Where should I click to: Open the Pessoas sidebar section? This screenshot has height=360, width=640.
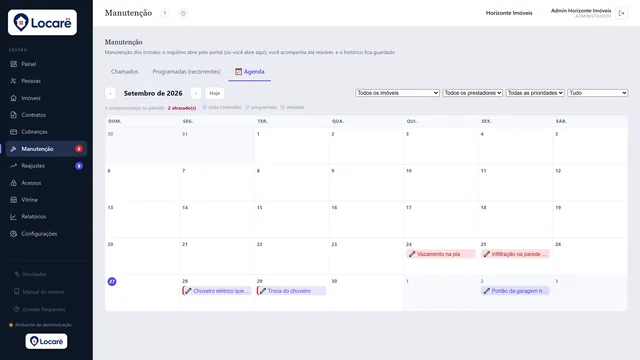(x=46, y=81)
